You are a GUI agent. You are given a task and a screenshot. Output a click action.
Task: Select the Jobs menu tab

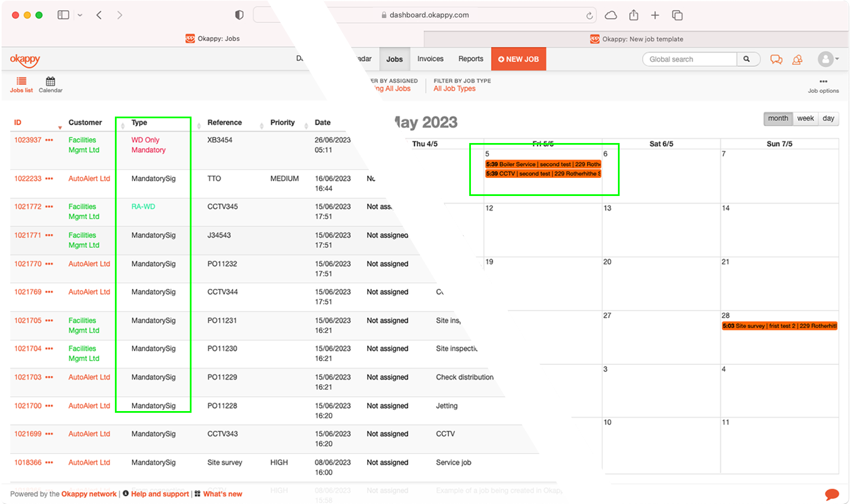[x=394, y=59]
